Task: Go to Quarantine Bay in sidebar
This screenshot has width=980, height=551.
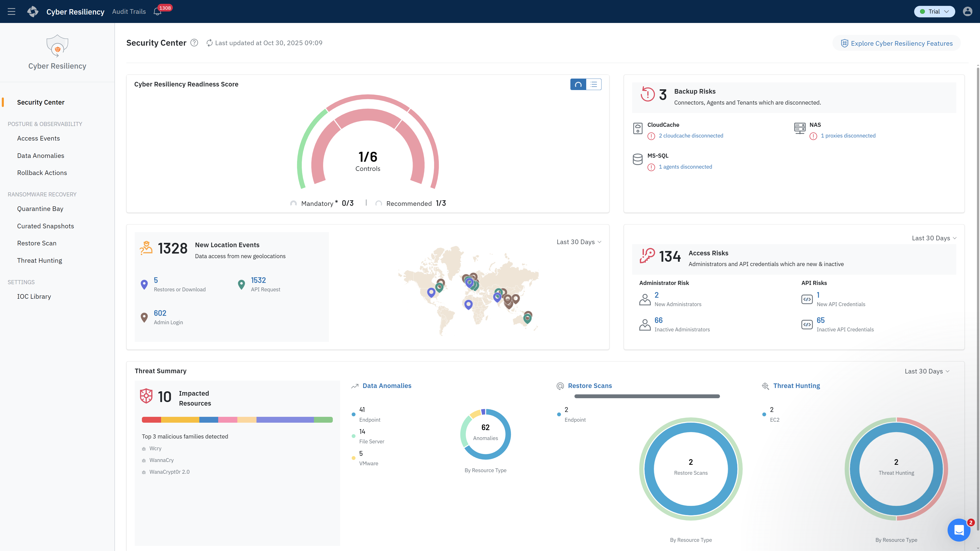Action: coord(40,209)
